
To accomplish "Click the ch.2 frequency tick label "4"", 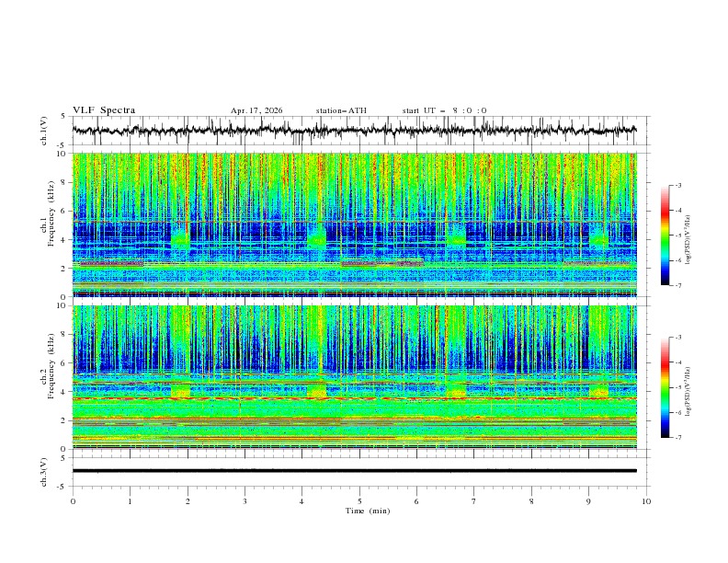I will (x=64, y=392).
